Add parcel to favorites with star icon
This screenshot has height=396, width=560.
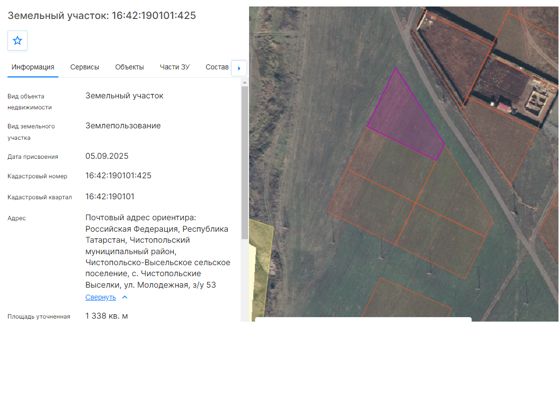tap(17, 40)
